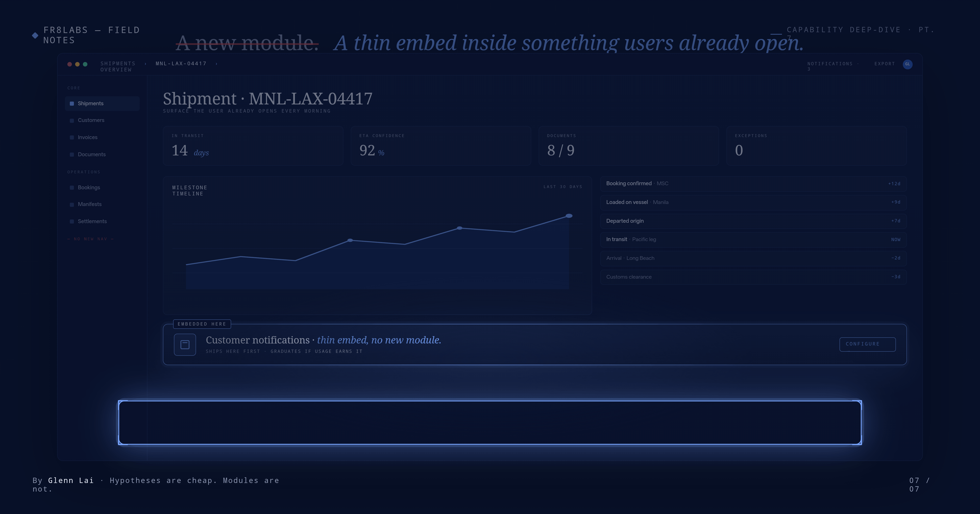Viewport: 980px width, 514px height.
Task: Click the Embedded Here tag
Action: tap(202, 324)
